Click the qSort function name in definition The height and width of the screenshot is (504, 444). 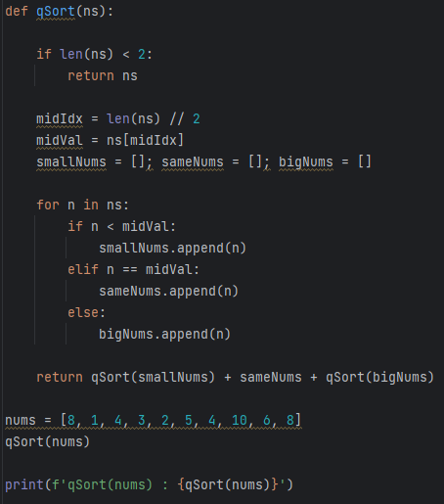tap(56, 12)
